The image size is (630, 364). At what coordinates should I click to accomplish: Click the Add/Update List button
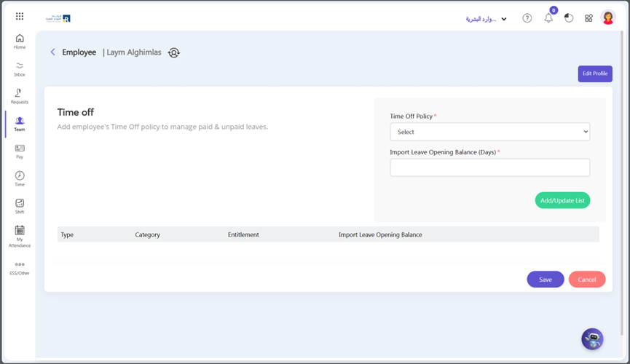(562, 200)
